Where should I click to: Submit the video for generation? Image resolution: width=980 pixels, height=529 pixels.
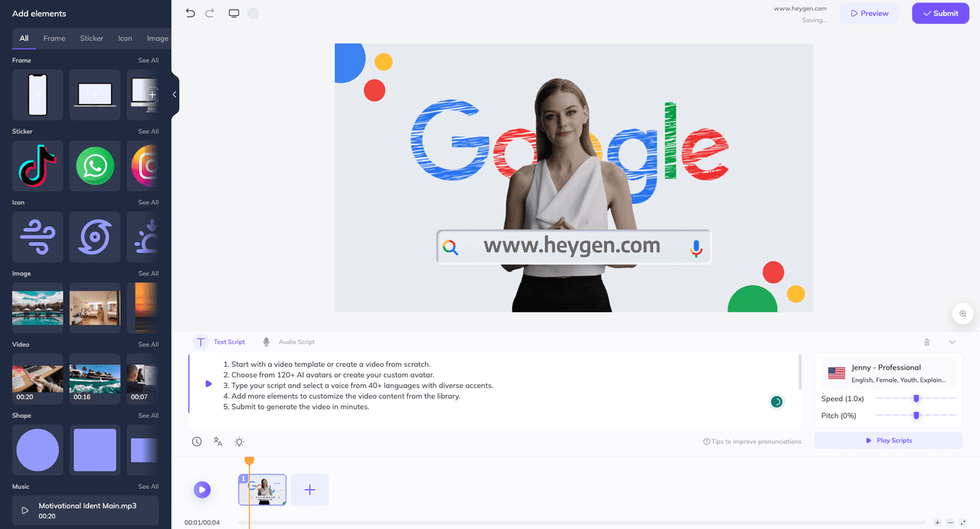point(940,13)
